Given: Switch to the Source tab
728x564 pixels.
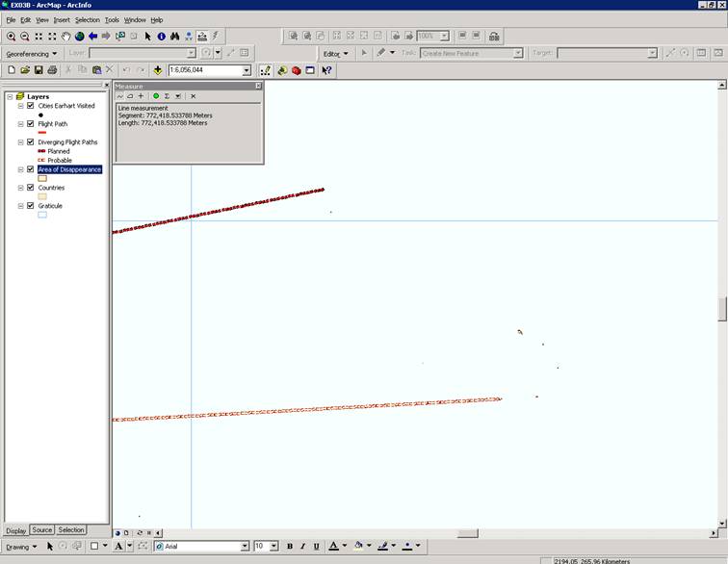Looking at the screenshot, I should tap(41, 529).
